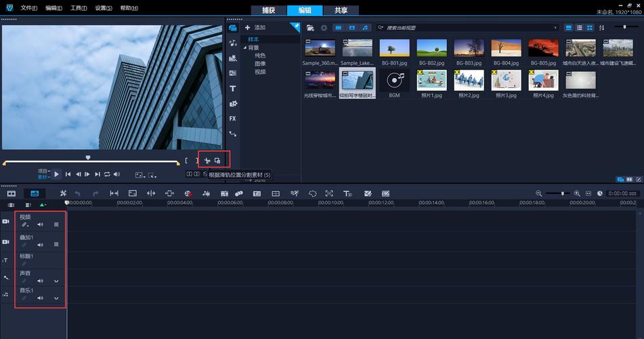Sort library clips icon
The height and width of the screenshot is (339, 644).
coord(602,28)
